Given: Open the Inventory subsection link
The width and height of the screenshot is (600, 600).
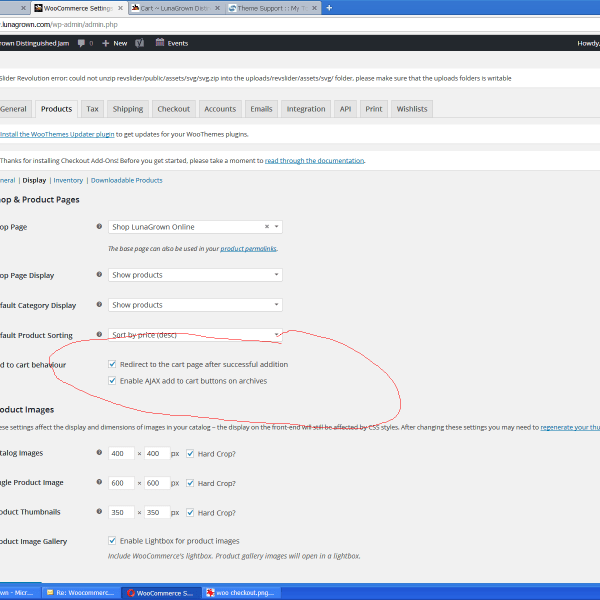Looking at the screenshot, I should pyautogui.click(x=68, y=180).
